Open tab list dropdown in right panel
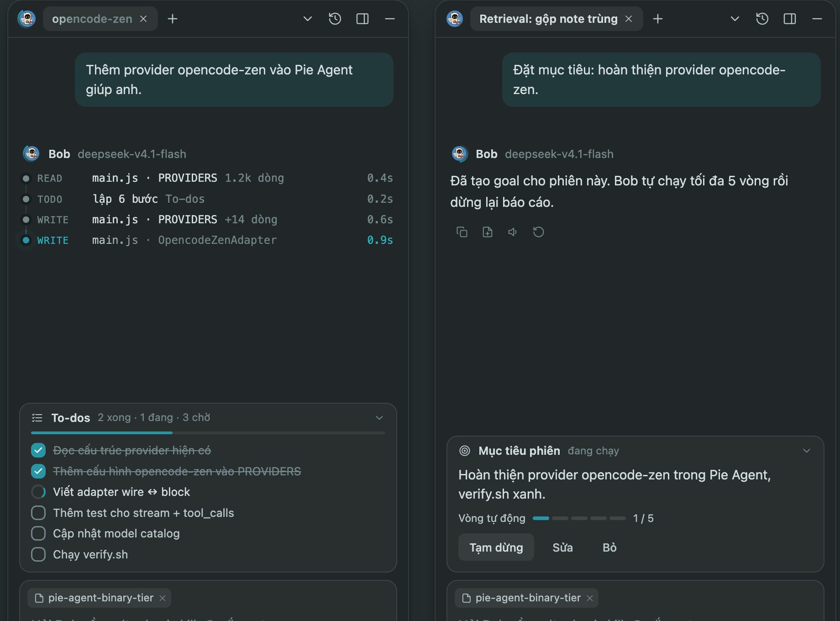The width and height of the screenshot is (840, 621). click(x=735, y=19)
